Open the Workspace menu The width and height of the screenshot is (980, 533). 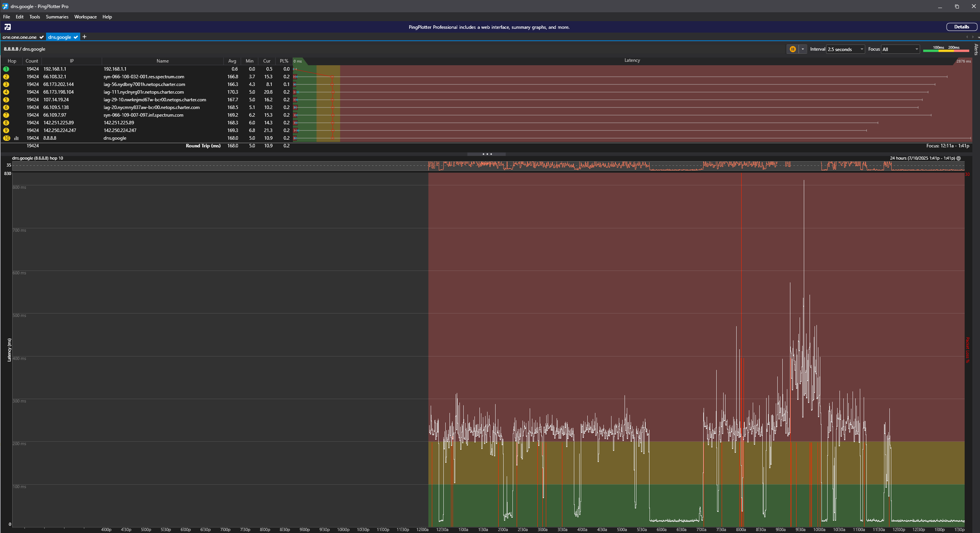pyautogui.click(x=85, y=17)
